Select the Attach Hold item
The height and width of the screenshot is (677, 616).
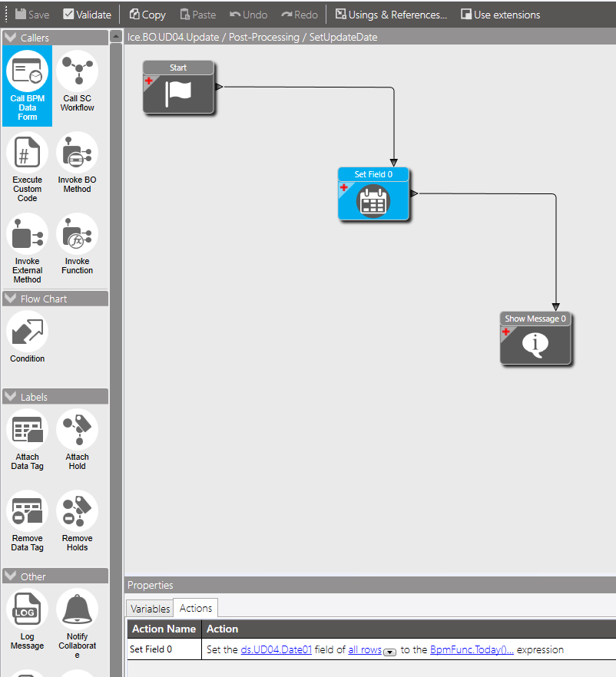77,440
